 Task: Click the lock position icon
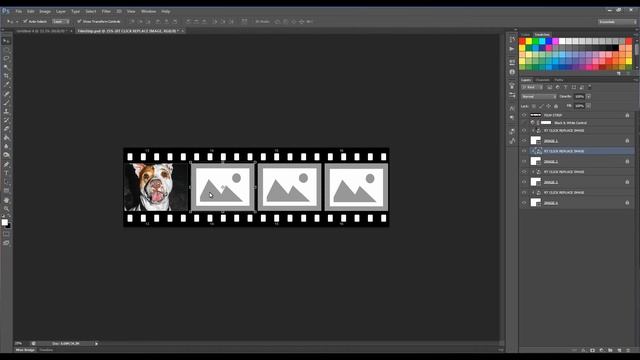point(549,106)
